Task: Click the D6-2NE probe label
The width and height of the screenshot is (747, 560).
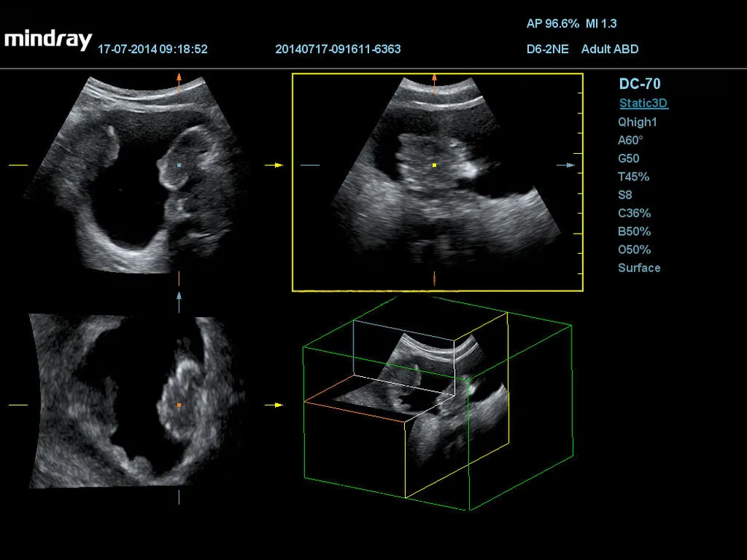Action: click(548, 49)
